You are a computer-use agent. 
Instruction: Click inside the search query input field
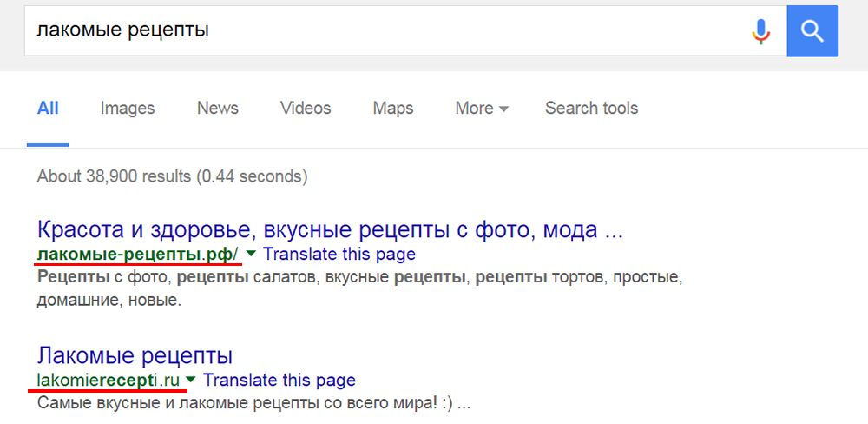[382, 31]
